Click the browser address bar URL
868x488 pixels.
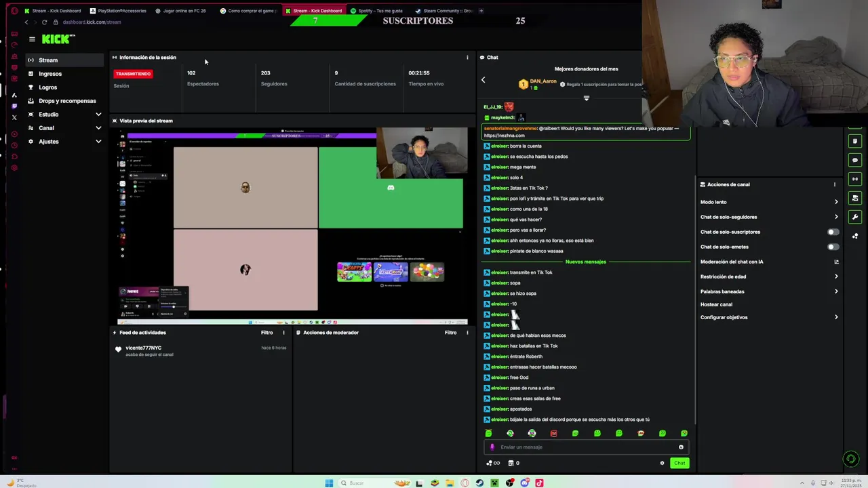click(x=92, y=22)
